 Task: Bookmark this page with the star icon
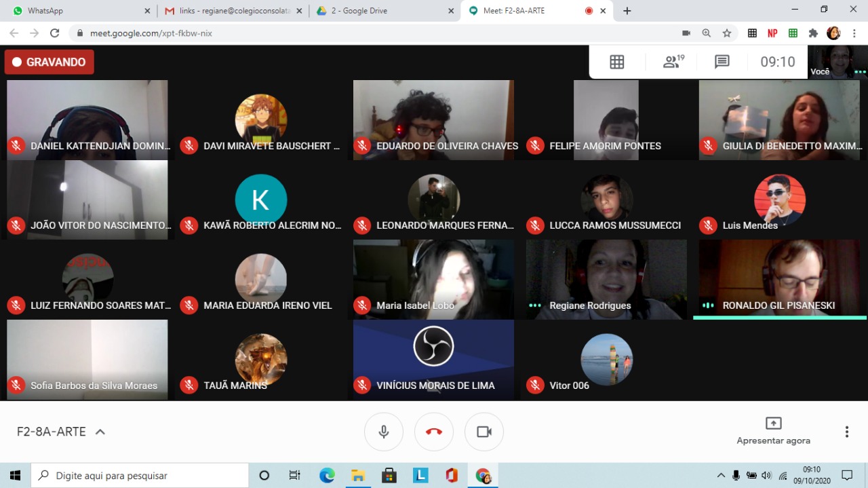click(x=727, y=33)
